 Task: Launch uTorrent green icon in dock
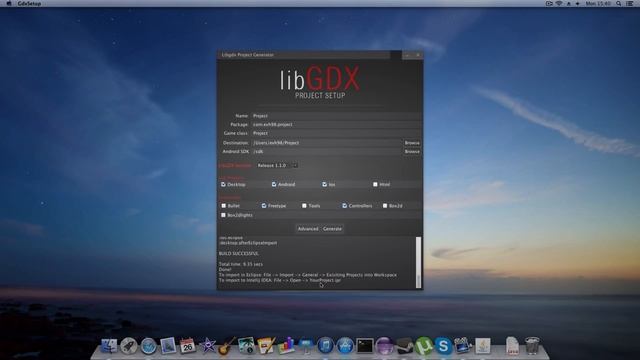click(424, 346)
